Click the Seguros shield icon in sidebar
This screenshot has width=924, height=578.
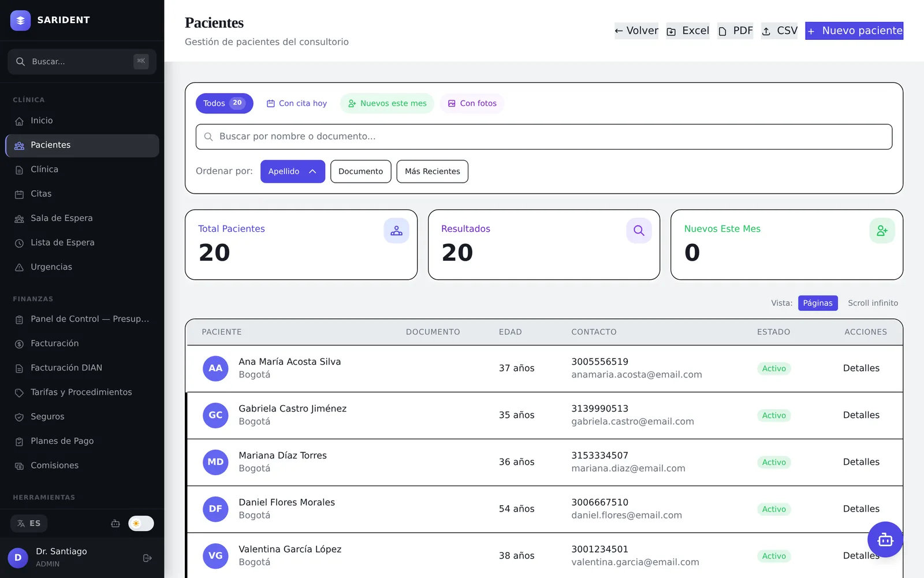pyautogui.click(x=19, y=417)
